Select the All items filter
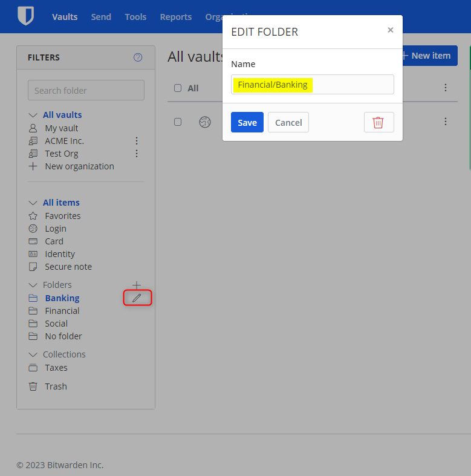The width and height of the screenshot is (471, 476). tap(61, 203)
